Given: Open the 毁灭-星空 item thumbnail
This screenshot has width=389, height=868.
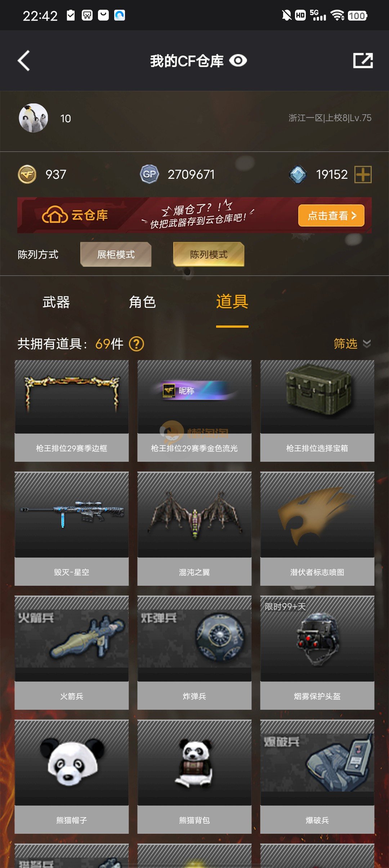Looking at the screenshot, I should tap(72, 515).
